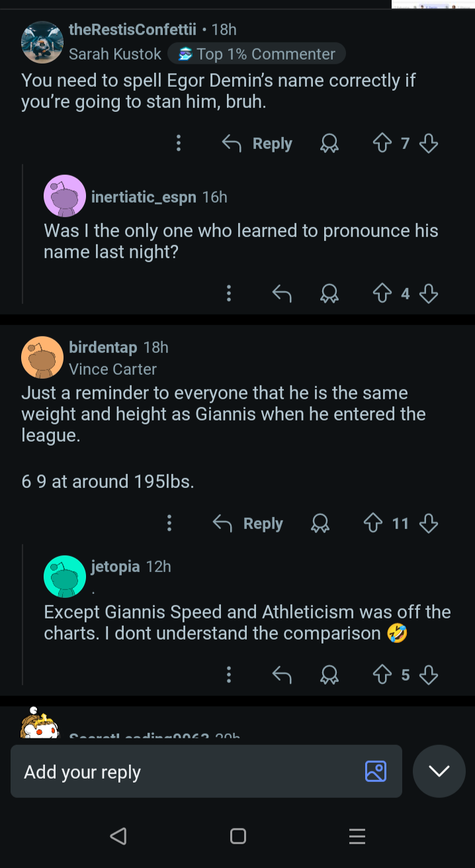The width and height of the screenshot is (475, 868).
Task: Reply to theRestisConfettii's comment
Action: point(257,144)
